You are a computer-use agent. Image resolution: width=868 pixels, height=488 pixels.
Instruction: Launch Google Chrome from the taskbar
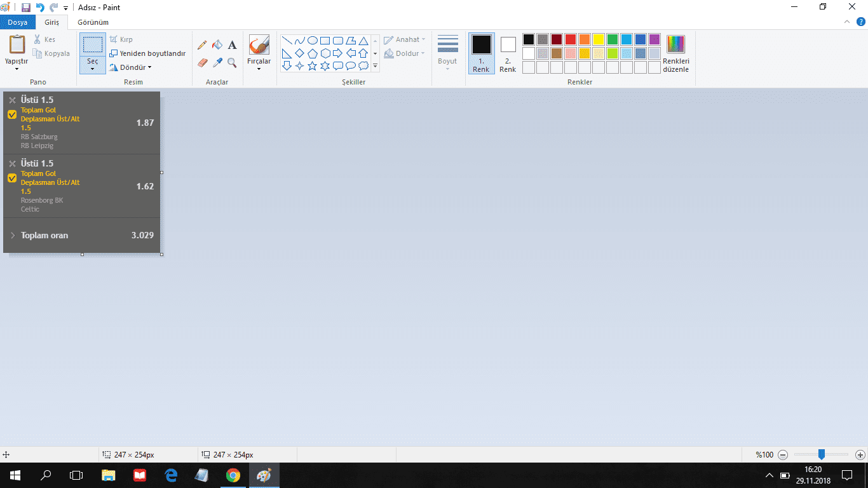(x=233, y=475)
